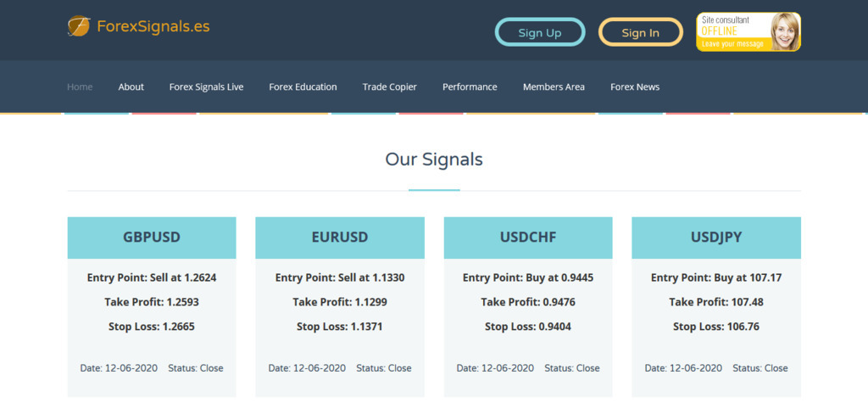Click the 'Leave your message' consultant text
This screenshot has width=868, height=403.
click(731, 44)
